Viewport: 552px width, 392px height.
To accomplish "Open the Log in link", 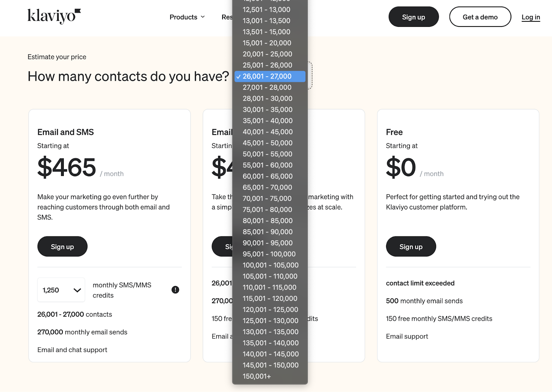I will [x=531, y=17].
